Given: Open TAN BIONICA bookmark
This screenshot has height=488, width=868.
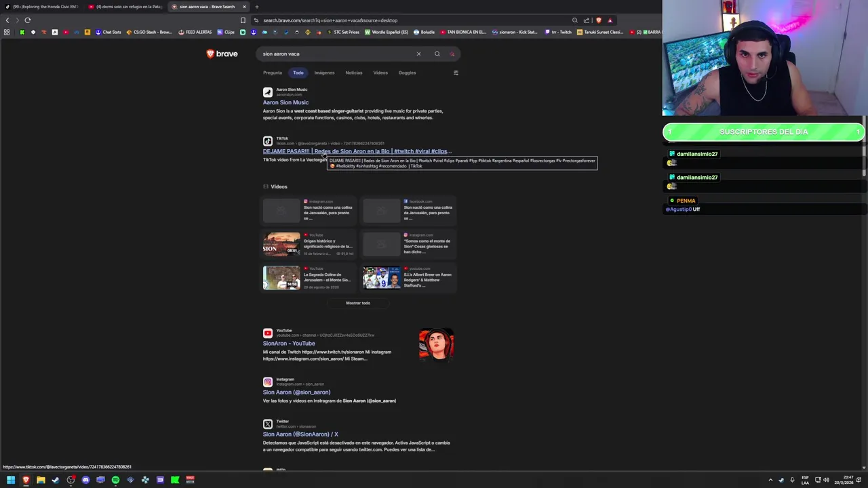Looking at the screenshot, I should coord(463,32).
